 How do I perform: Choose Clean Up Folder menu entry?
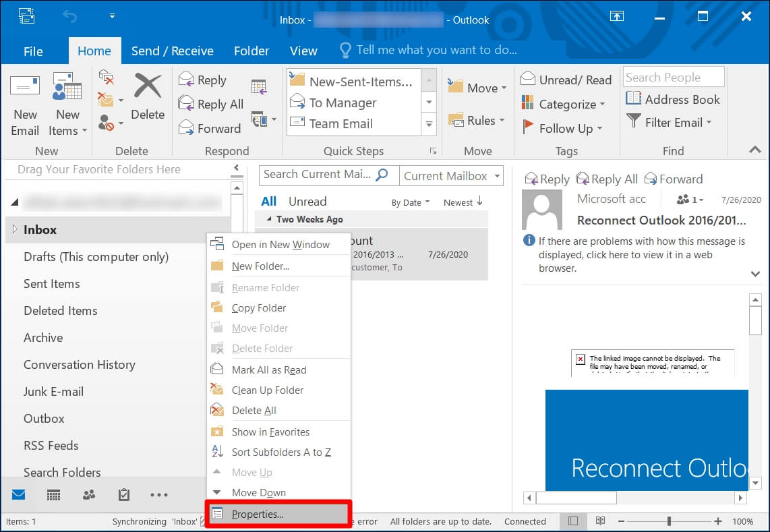click(279, 390)
